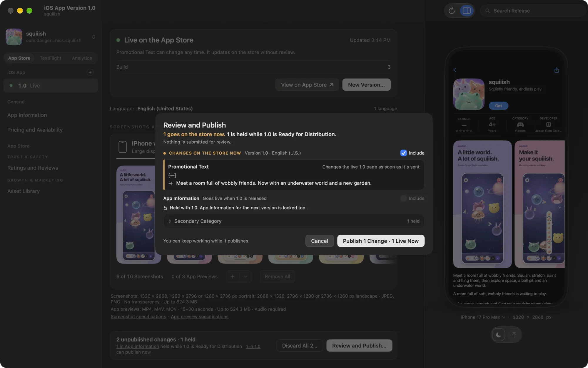Click the New Version... button
This screenshot has height=368, width=588.
[366, 85]
